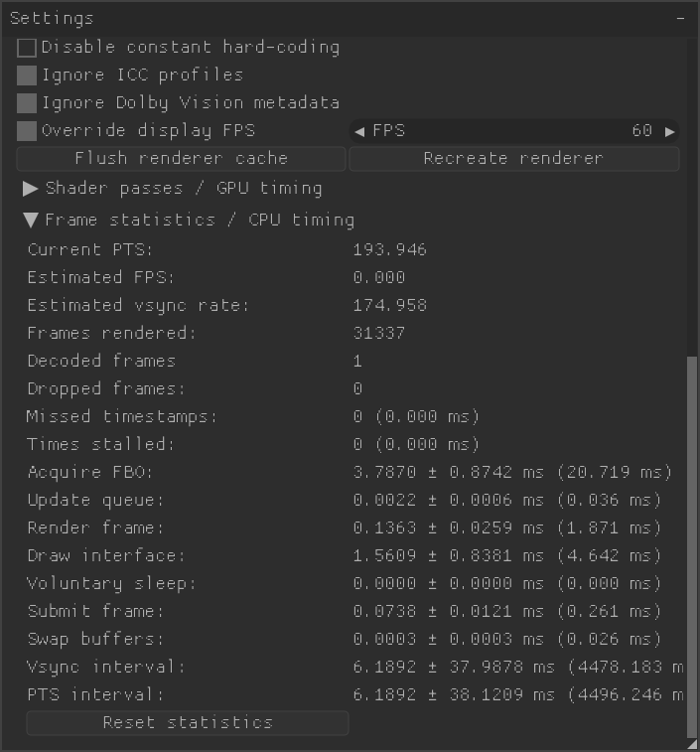
Task: Enable Disable constant hard-coding checkbox
Action: pyautogui.click(x=27, y=48)
